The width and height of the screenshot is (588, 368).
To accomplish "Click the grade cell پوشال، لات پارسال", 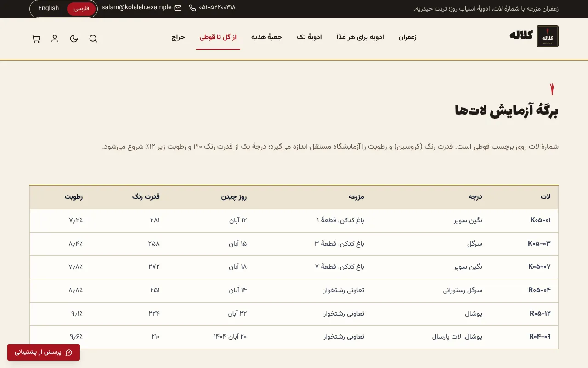I will click(x=457, y=337).
